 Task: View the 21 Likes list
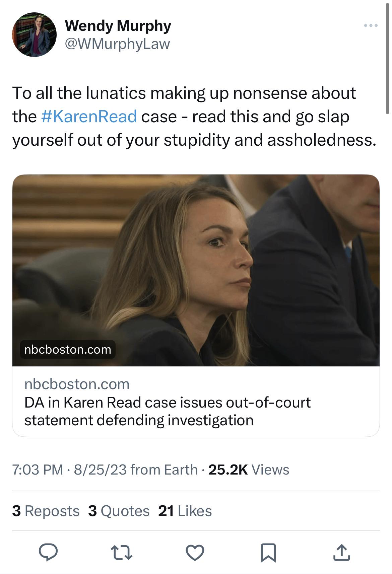point(185,511)
